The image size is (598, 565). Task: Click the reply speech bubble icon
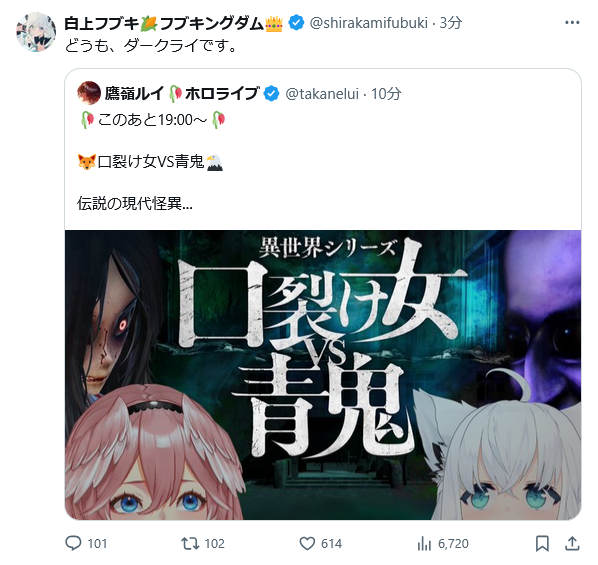coord(73,543)
